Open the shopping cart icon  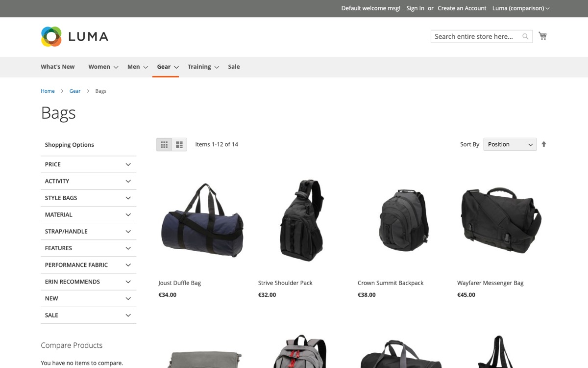point(542,36)
